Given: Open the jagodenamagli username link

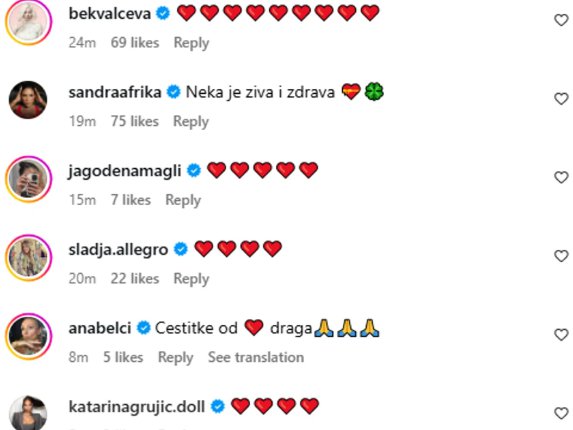Looking at the screenshot, I should [x=125, y=171].
